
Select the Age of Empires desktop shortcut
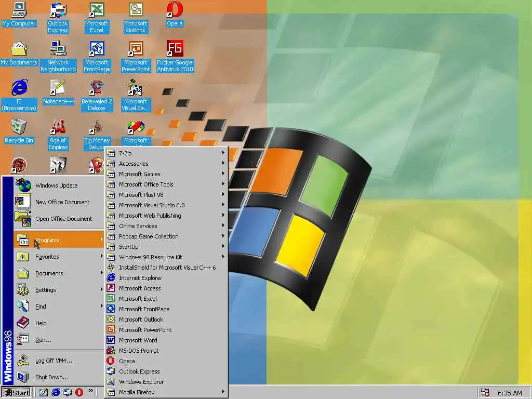[58, 135]
